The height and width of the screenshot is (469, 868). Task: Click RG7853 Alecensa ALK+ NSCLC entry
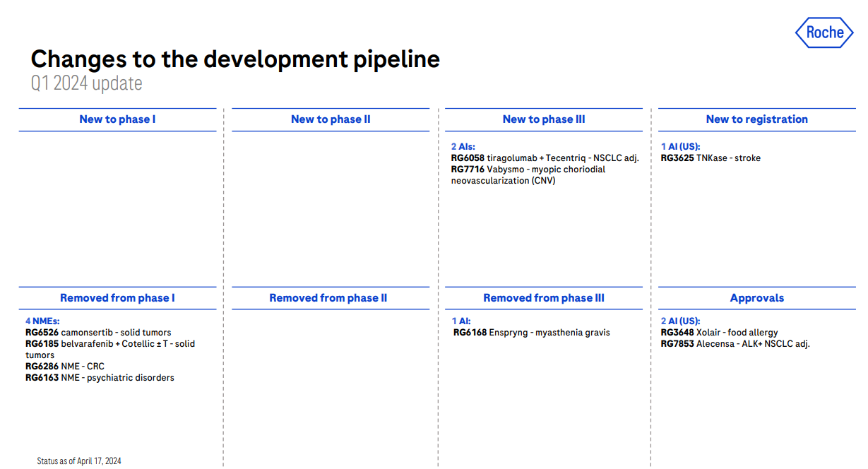point(735,344)
